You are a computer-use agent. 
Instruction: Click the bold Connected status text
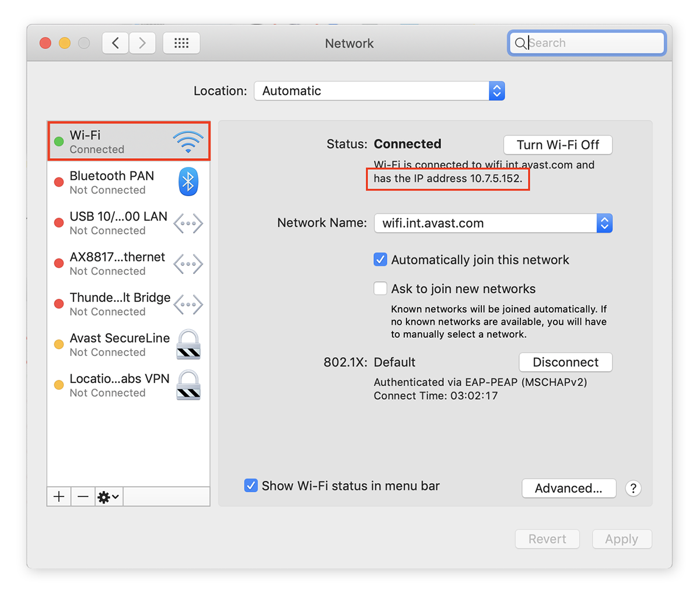pos(407,144)
